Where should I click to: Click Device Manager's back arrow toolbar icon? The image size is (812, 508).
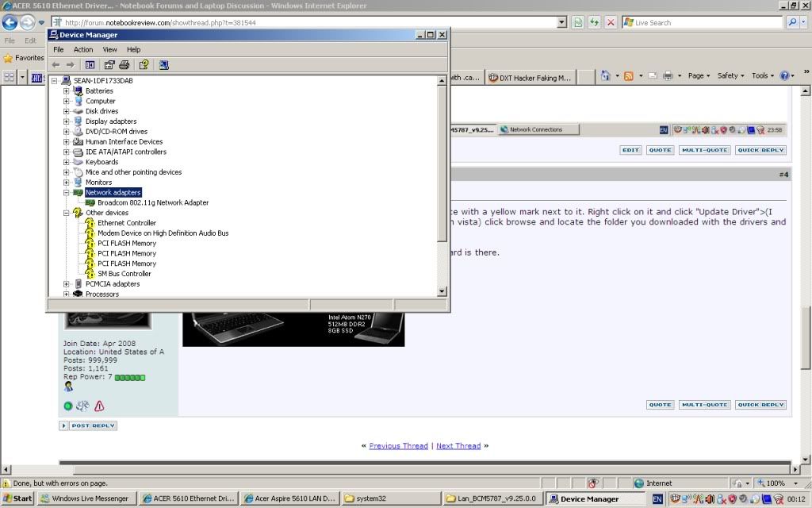tap(56, 65)
